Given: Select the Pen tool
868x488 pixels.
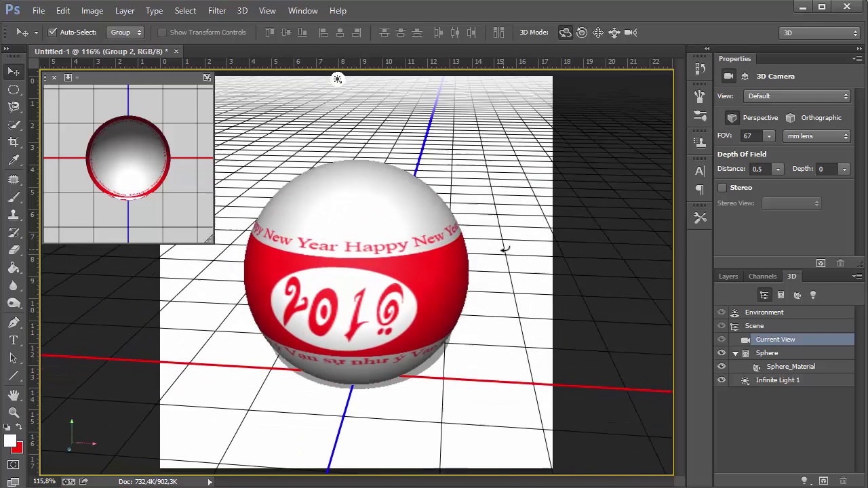Looking at the screenshot, I should click(x=14, y=322).
